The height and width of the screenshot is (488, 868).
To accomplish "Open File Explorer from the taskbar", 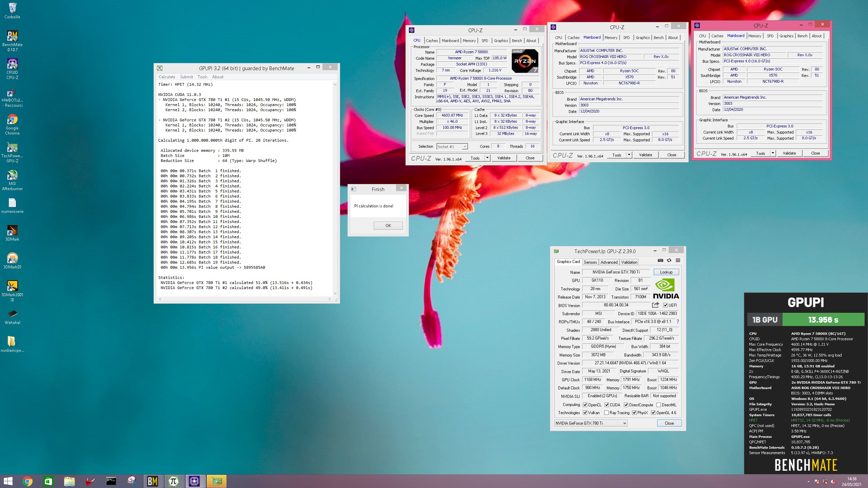I will 69,481.
